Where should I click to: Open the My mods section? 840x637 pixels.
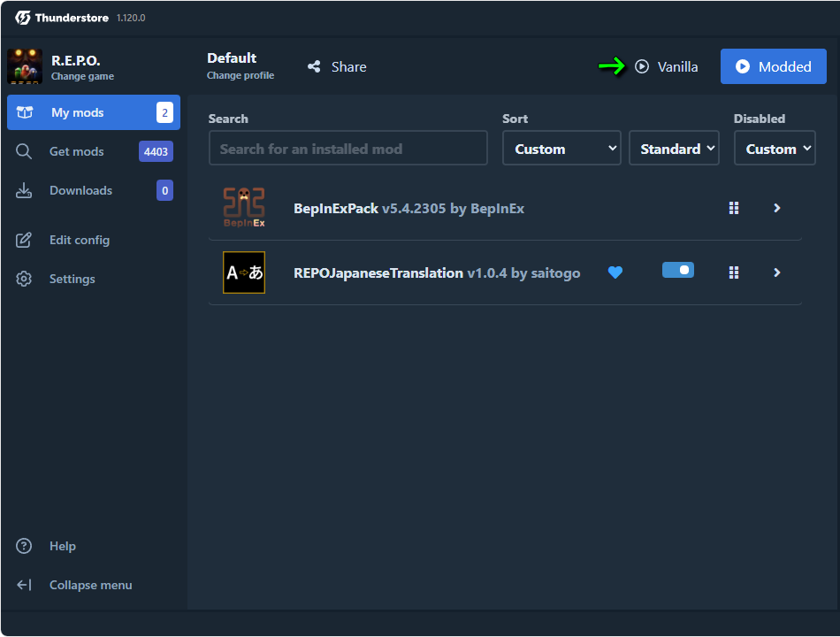click(x=94, y=112)
